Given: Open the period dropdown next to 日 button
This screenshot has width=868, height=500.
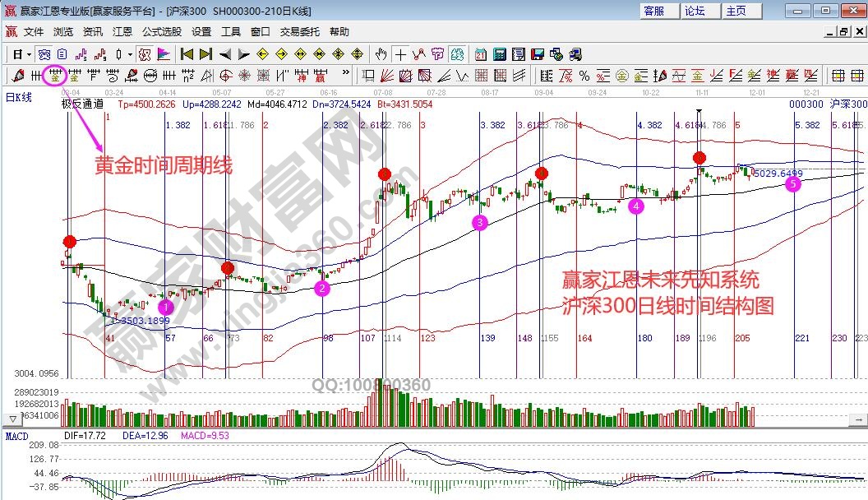Looking at the screenshot, I should click(26, 56).
